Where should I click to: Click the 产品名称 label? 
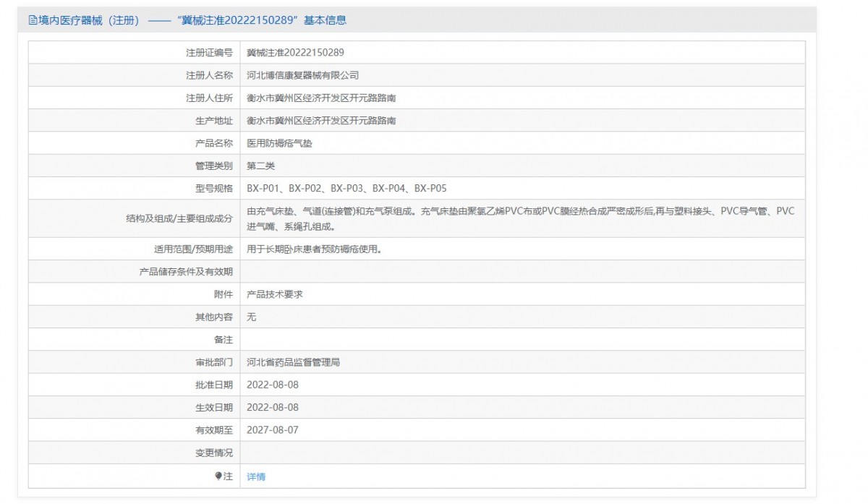click(x=214, y=143)
